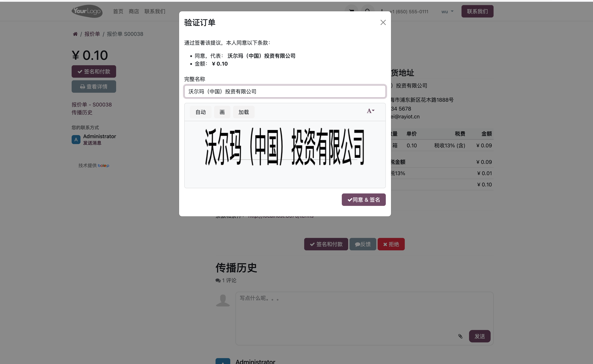The width and height of the screenshot is (593, 364).
Task: Click the 联系我们 header button
Action: tap(477, 11)
